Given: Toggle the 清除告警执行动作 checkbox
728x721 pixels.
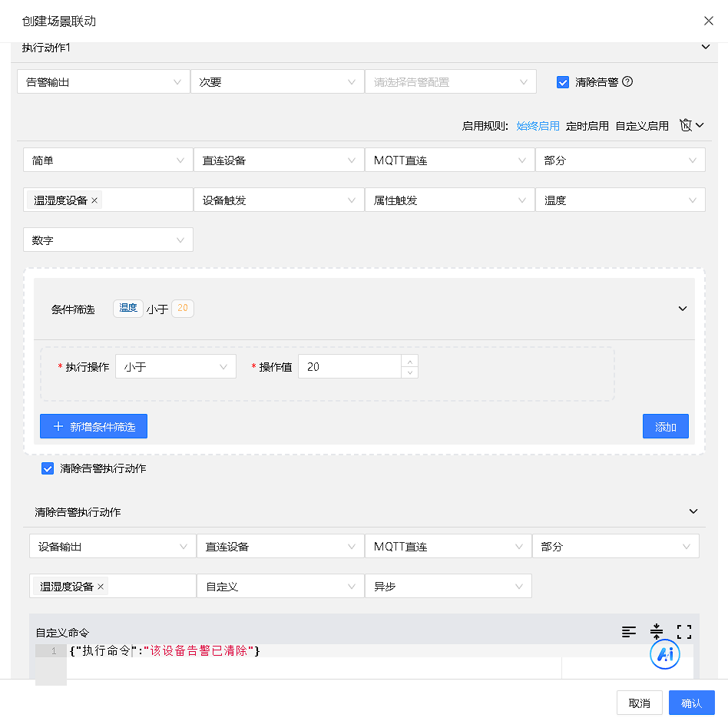Looking at the screenshot, I should pos(48,468).
